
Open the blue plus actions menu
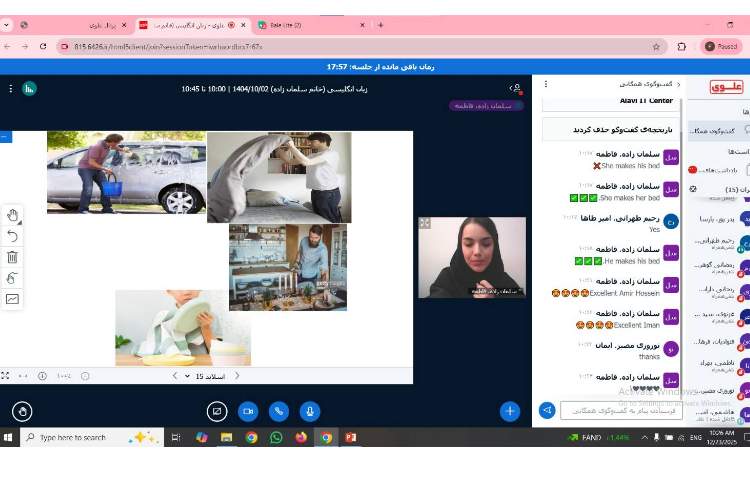click(510, 412)
